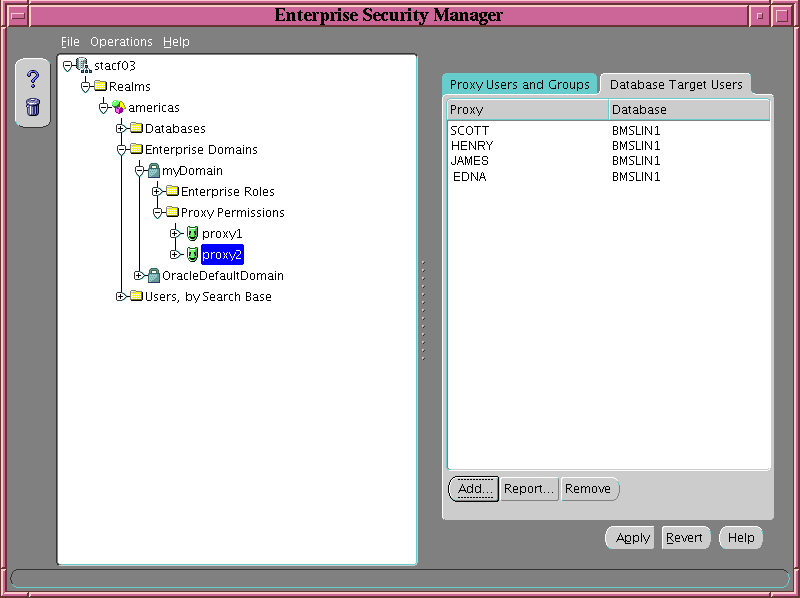
Task: Click the Apply button
Action: (x=632, y=538)
